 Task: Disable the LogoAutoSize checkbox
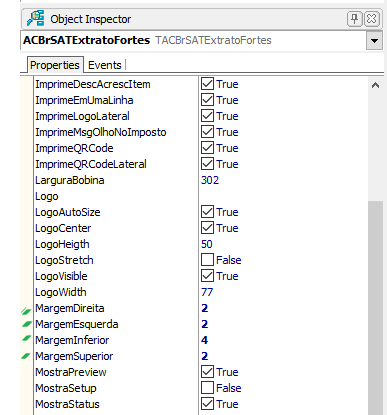pyautogui.click(x=207, y=212)
